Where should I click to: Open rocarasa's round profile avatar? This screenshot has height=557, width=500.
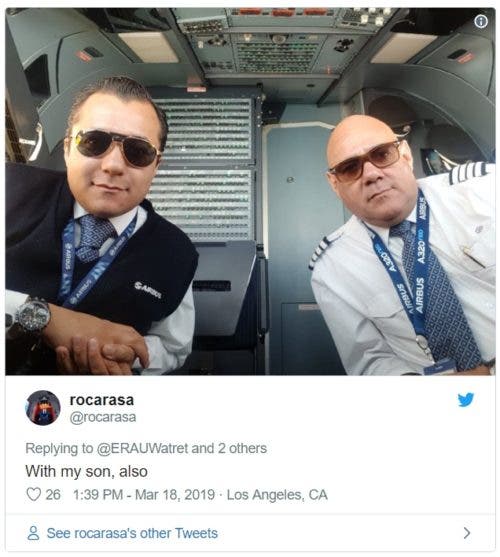tap(43, 407)
